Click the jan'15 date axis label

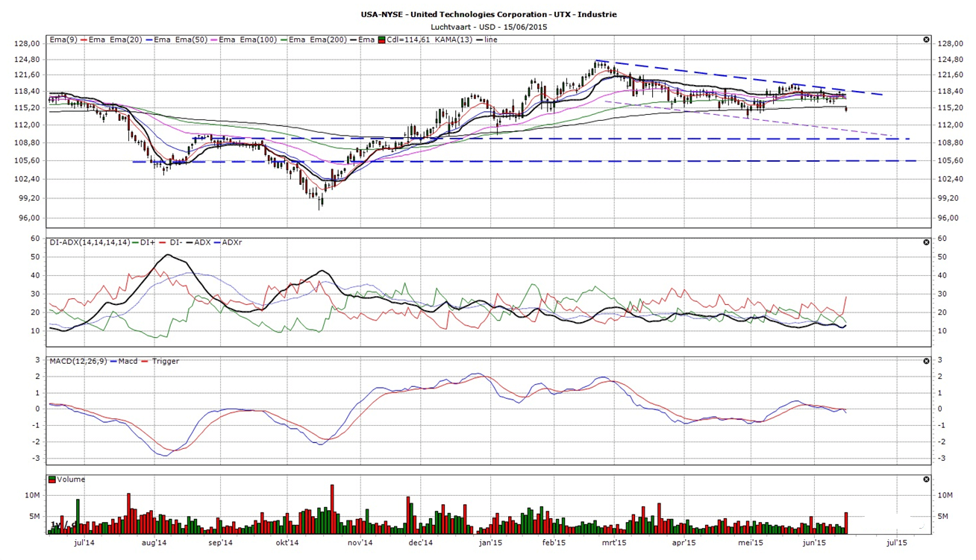[x=490, y=543]
